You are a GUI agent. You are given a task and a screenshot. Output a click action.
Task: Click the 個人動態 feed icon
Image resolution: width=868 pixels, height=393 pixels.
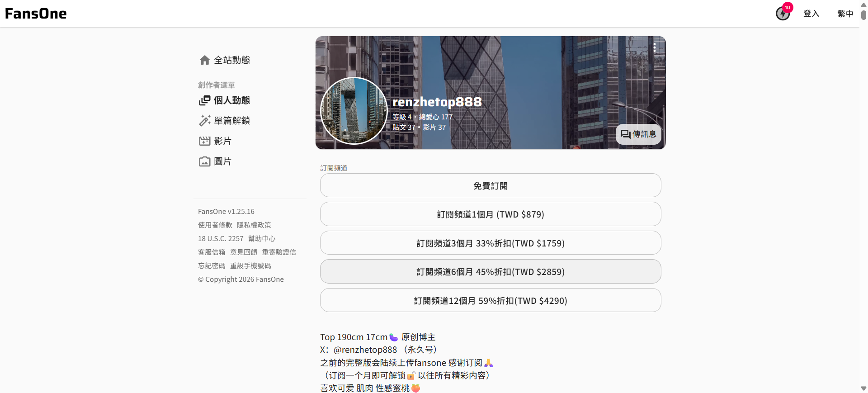(204, 100)
